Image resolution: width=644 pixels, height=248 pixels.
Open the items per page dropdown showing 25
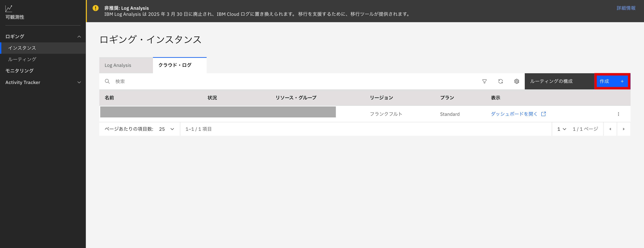166,129
